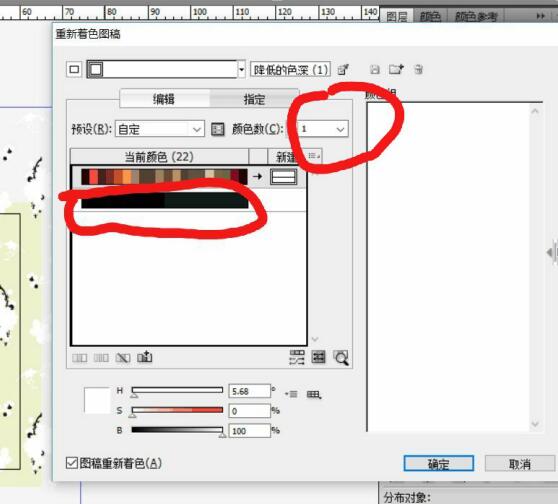Click the 确定 button
Viewport: 558px width, 504px height.
coord(438,463)
